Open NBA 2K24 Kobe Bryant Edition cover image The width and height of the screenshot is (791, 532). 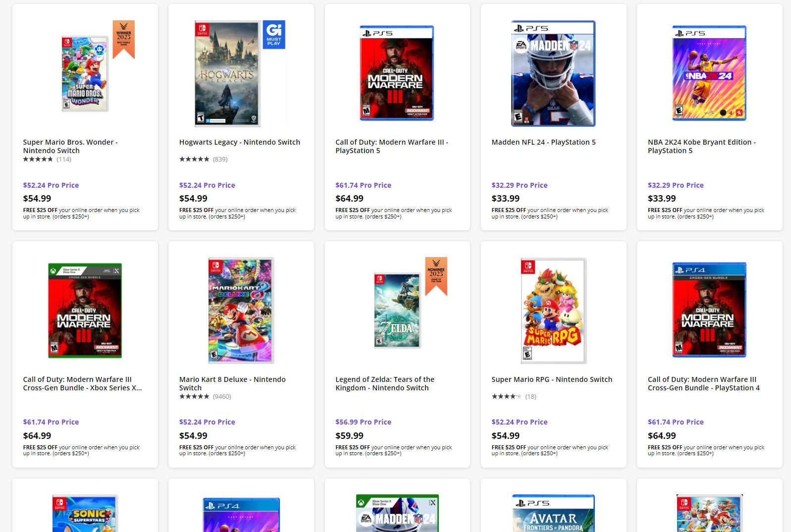[709, 73]
